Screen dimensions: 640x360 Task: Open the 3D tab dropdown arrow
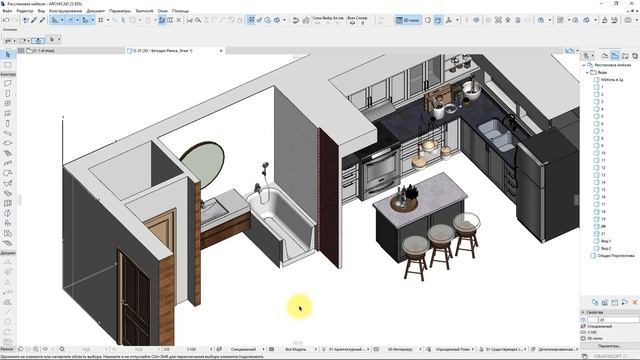(221, 51)
